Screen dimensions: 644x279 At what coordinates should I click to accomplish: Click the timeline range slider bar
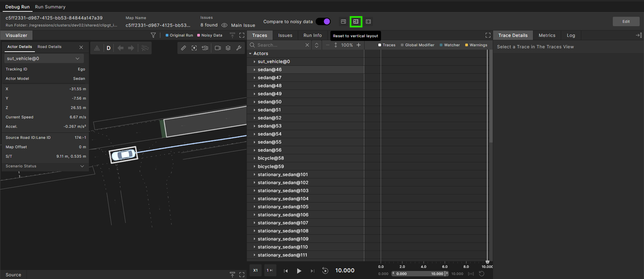[420, 274]
